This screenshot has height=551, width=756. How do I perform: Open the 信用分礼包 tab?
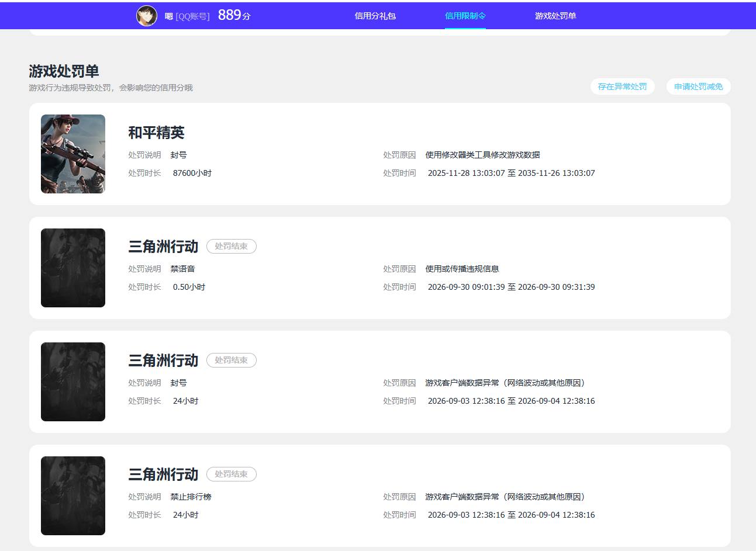point(375,16)
